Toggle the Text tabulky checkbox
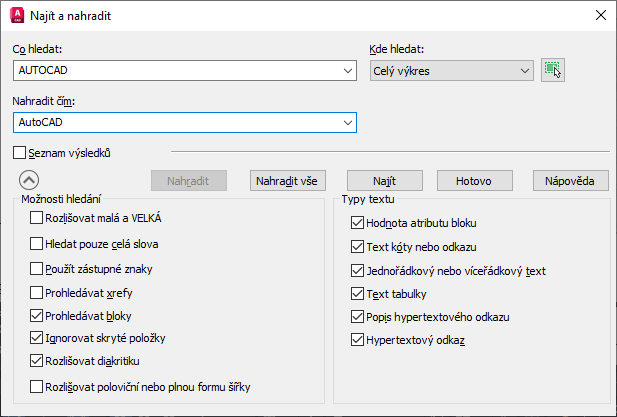The image size is (617, 417). (x=357, y=294)
